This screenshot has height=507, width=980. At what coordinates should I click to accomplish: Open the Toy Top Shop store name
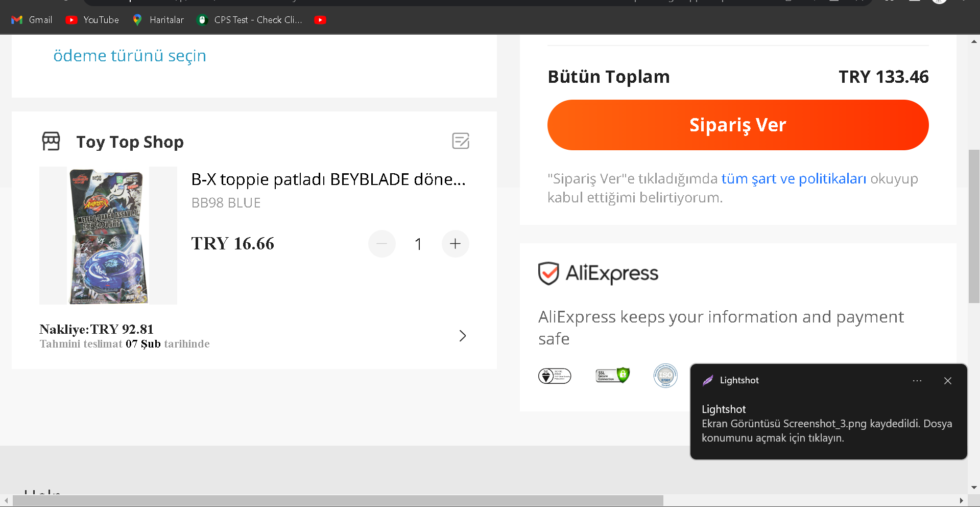pos(130,142)
